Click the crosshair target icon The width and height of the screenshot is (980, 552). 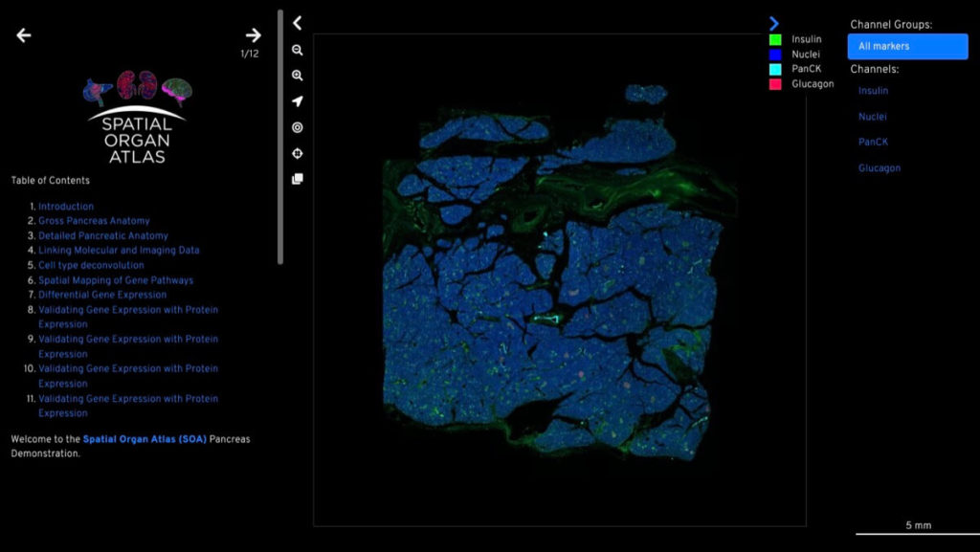[x=298, y=153]
